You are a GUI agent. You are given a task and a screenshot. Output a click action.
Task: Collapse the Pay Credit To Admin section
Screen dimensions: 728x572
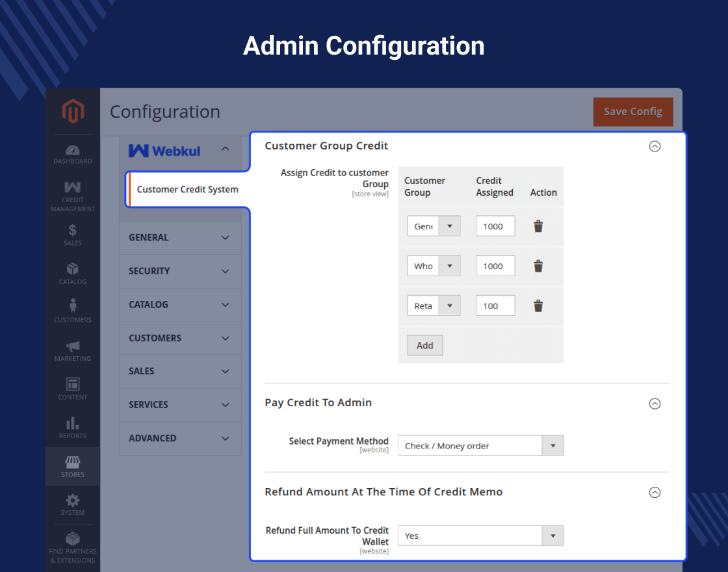655,404
